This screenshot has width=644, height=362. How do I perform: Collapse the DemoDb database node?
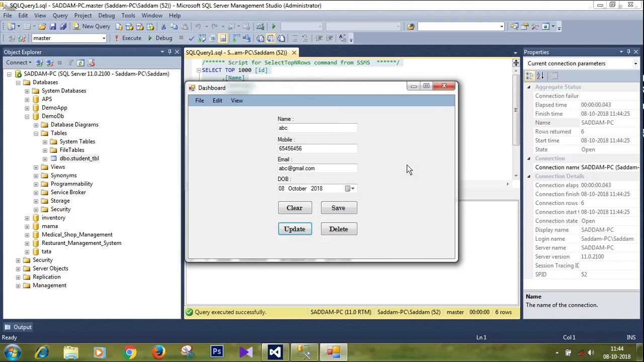click(27, 116)
